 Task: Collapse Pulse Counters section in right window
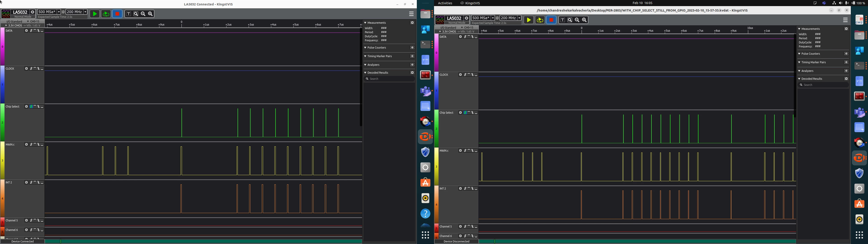coord(799,54)
